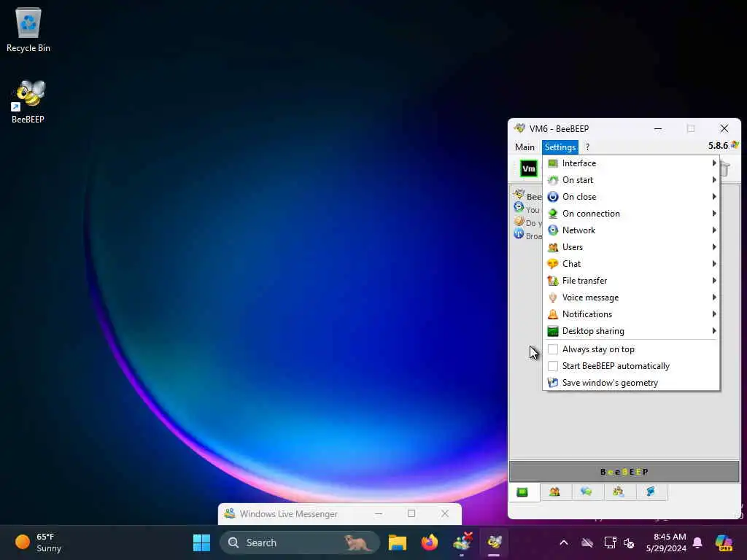Click the crossed-out cloud tray icon
This screenshot has height=560, width=747.
587,542
